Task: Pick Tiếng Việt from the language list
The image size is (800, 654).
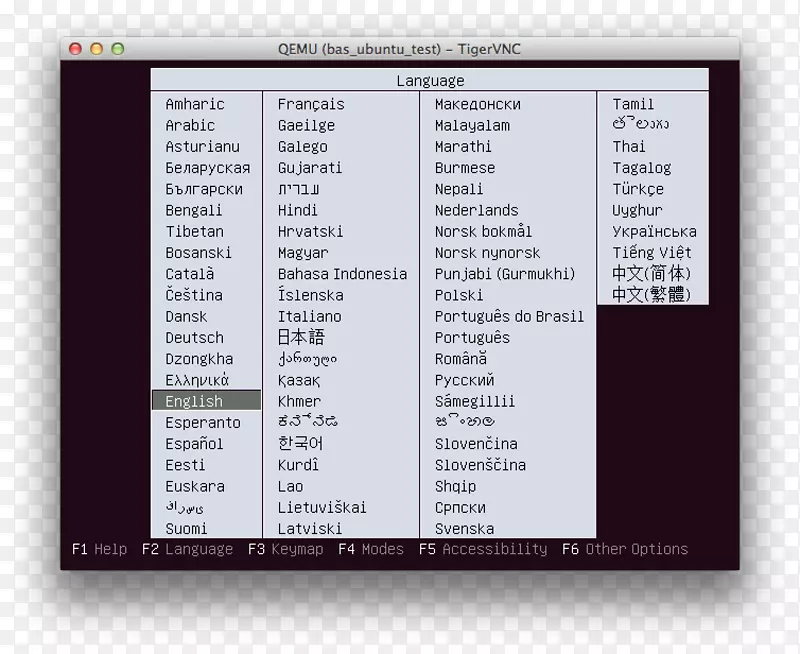Action: pos(652,252)
